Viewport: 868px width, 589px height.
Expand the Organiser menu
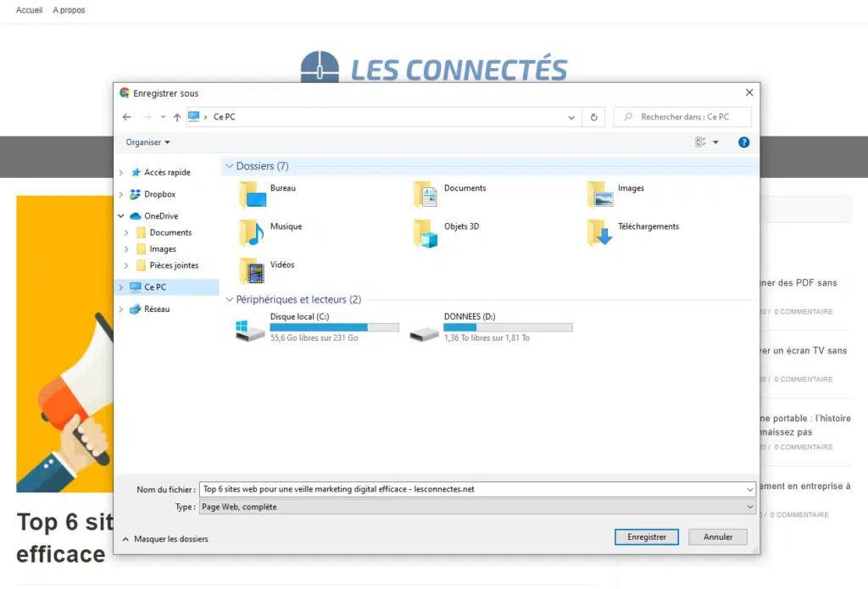tap(147, 142)
